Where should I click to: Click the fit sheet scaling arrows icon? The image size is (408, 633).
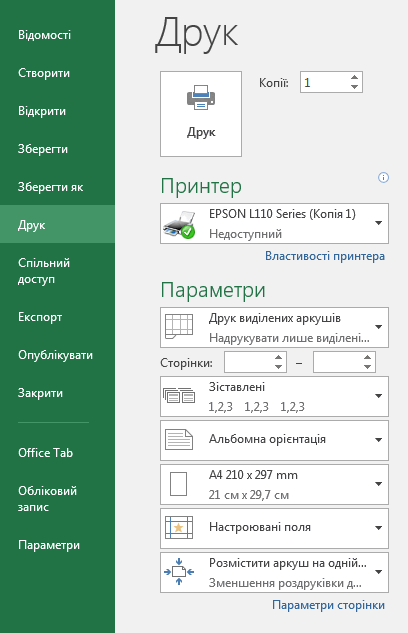[179, 572]
